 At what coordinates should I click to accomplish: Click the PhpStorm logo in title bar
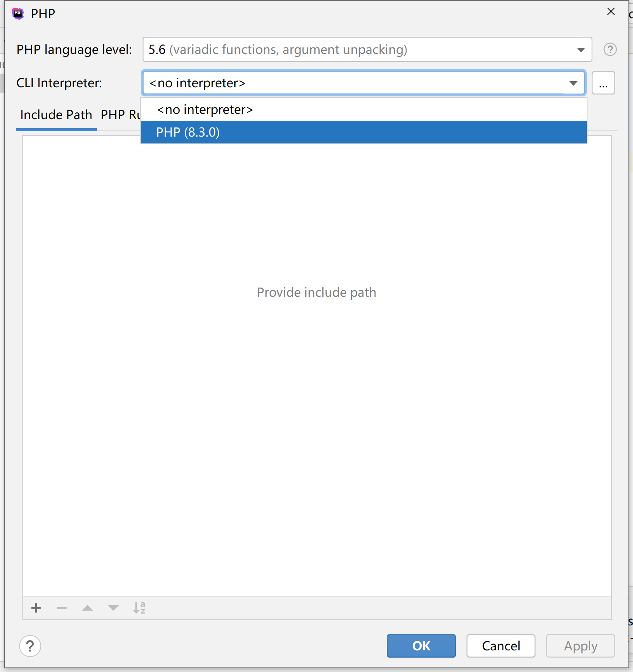coord(18,14)
